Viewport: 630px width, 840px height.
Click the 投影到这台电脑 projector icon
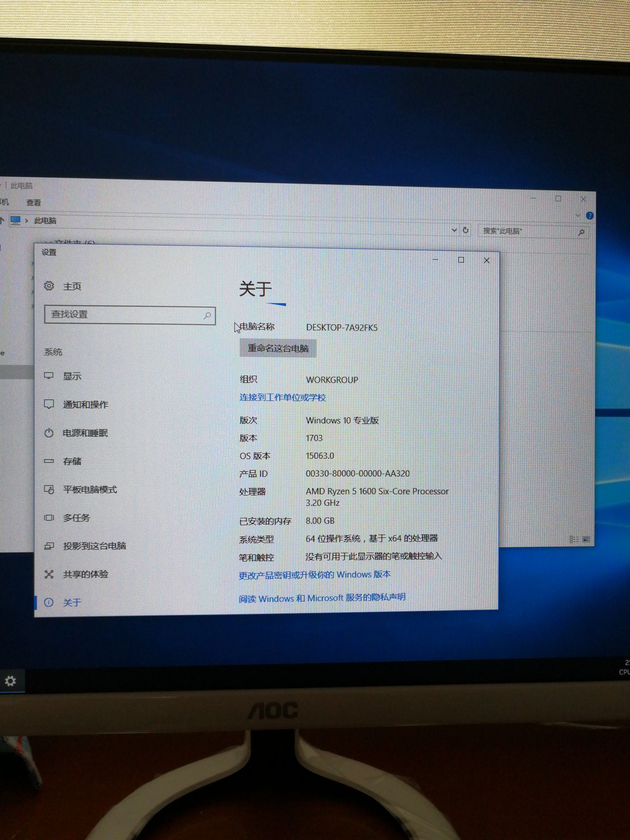[49, 546]
